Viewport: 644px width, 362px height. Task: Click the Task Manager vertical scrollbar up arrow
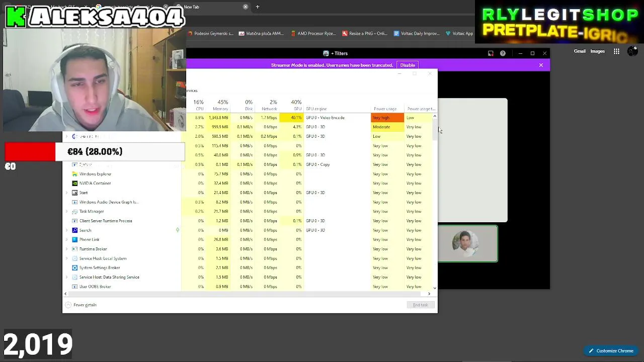435,116
